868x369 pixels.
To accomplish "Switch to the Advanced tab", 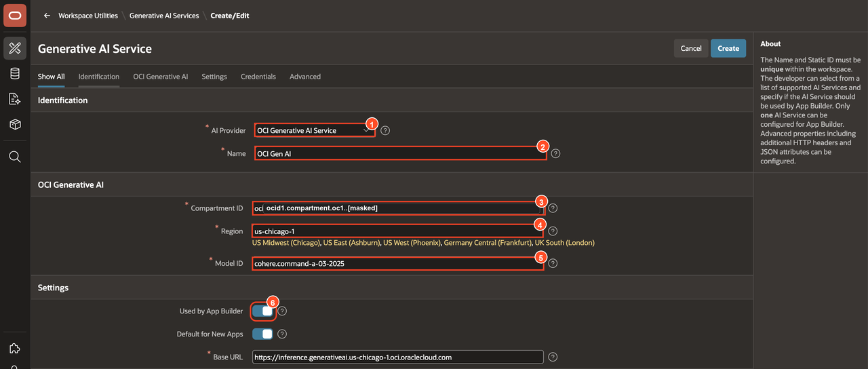I will (x=305, y=77).
